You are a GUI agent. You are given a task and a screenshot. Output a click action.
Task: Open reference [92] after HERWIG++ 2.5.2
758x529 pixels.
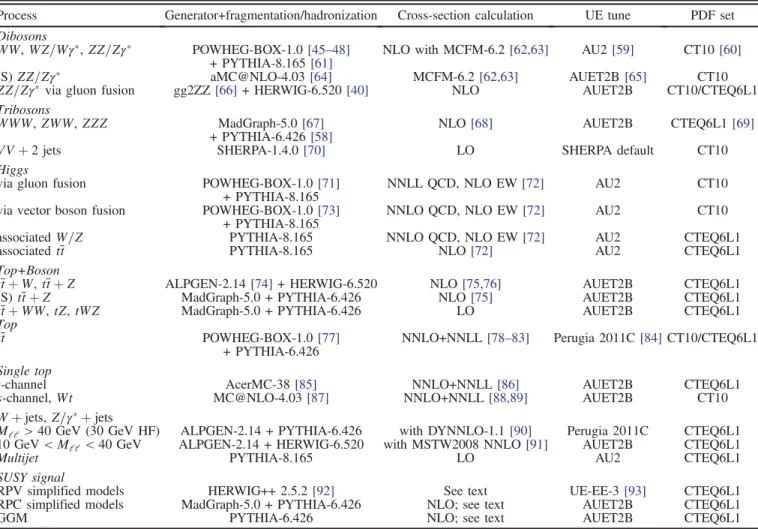coord(323,491)
